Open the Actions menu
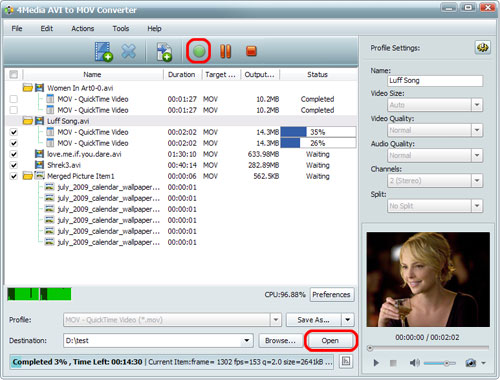Viewport: 500px width, 380px height. pyautogui.click(x=83, y=28)
